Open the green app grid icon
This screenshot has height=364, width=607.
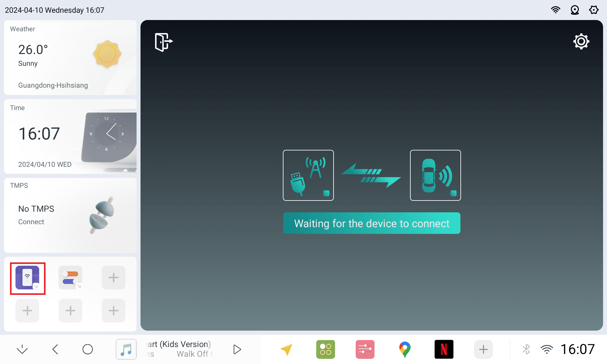pos(326,349)
